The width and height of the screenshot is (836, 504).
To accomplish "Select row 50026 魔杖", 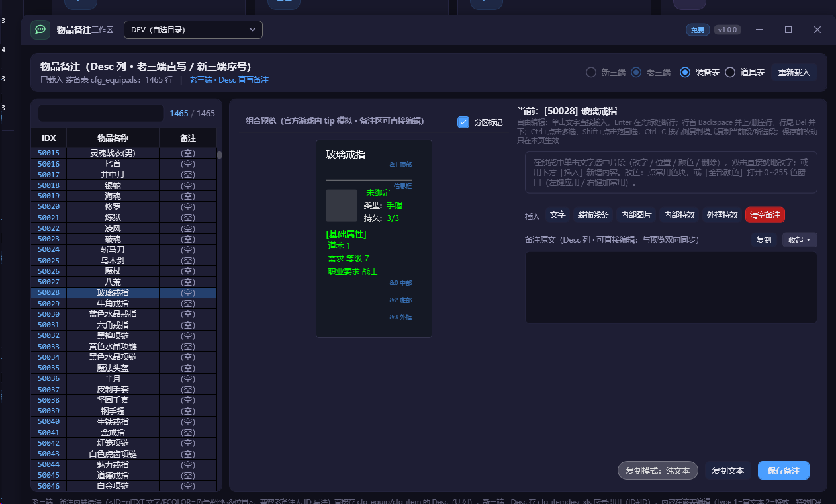I will point(124,271).
